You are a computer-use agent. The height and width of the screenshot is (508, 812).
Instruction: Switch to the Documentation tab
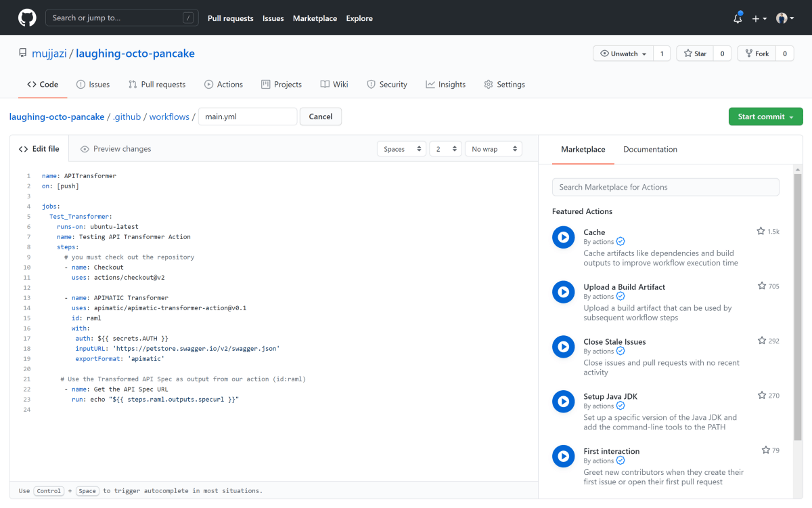pyautogui.click(x=650, y=149)
